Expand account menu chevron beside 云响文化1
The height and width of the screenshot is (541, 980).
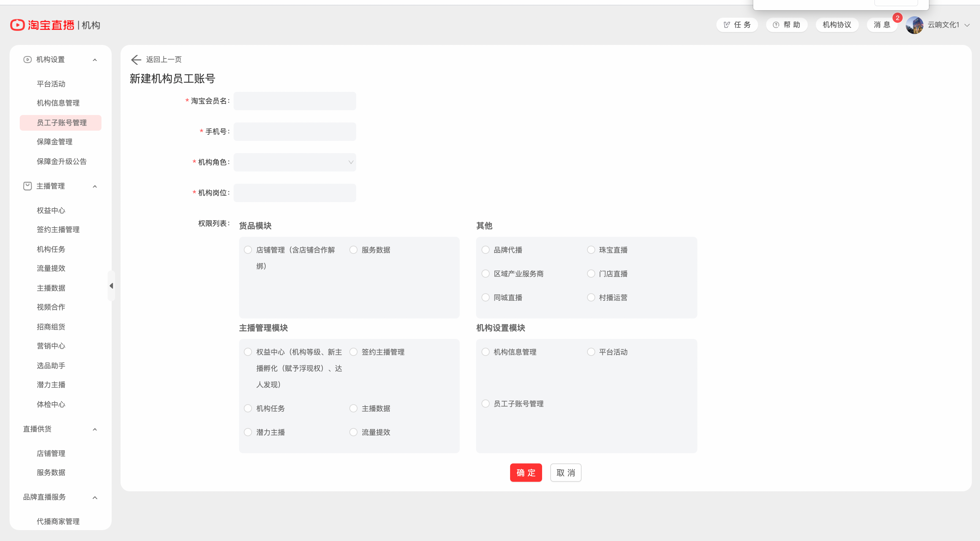coord(967,26)
